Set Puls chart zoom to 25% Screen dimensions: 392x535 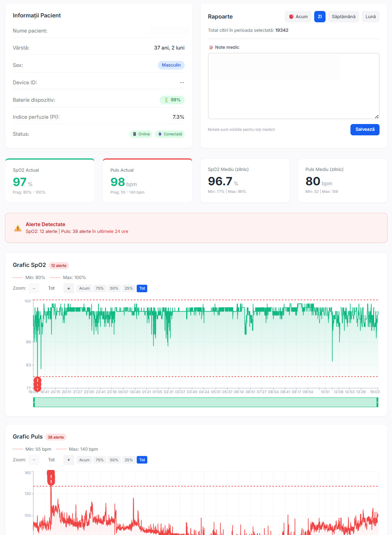point(129,460)
